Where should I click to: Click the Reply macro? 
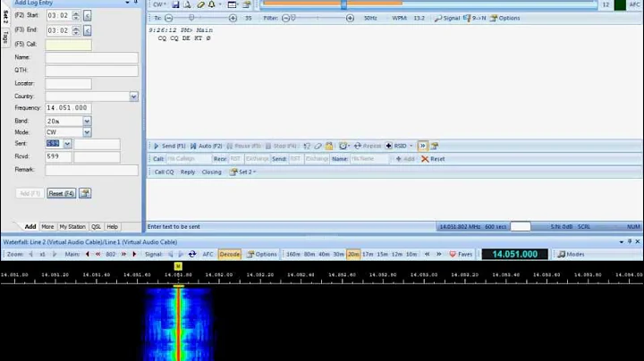[188, 172]
